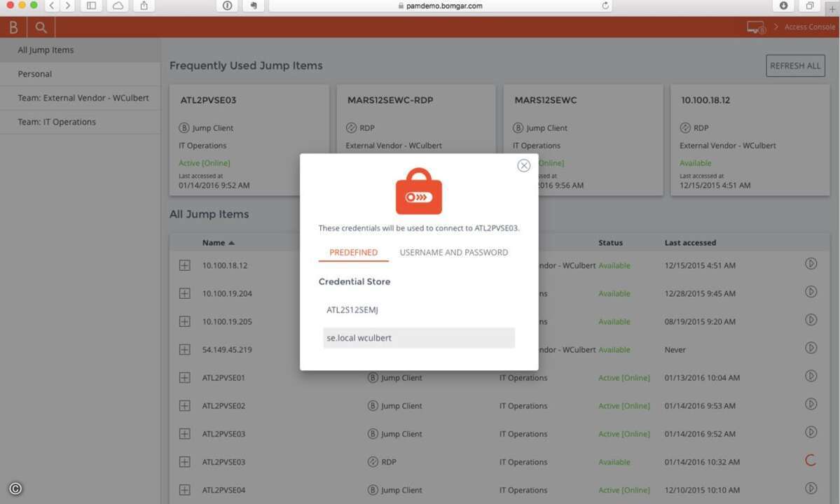840x504 pixels.
Task: Open Team: External Vendor - WCulbert group
Action: pos(81,98)
